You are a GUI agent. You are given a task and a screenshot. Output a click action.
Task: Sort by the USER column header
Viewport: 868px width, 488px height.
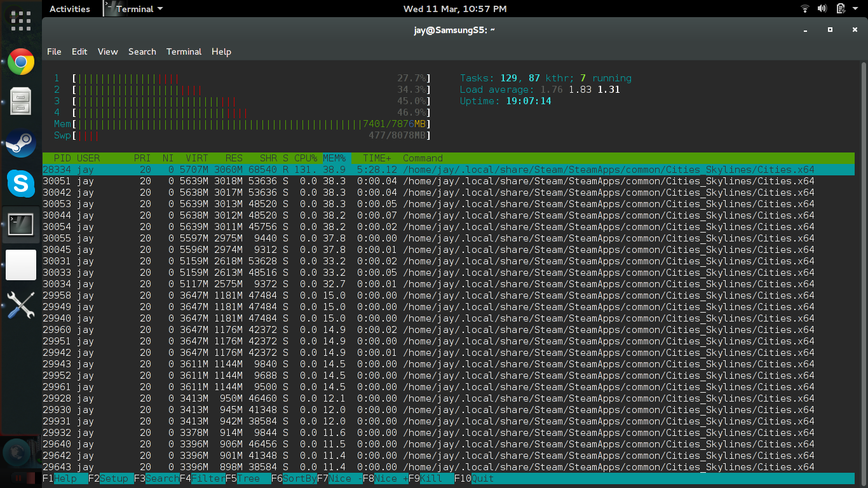point(88,158)
